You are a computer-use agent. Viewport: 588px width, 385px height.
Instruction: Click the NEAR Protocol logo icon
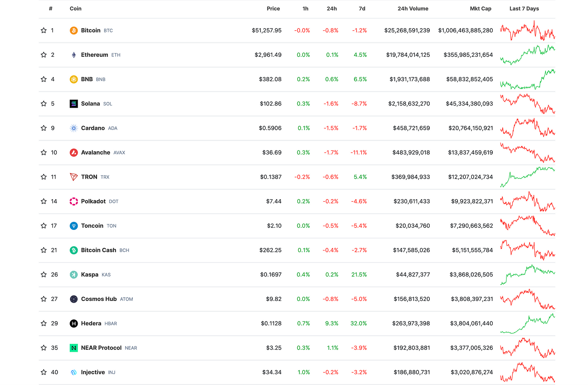click(x=73, y=348)
